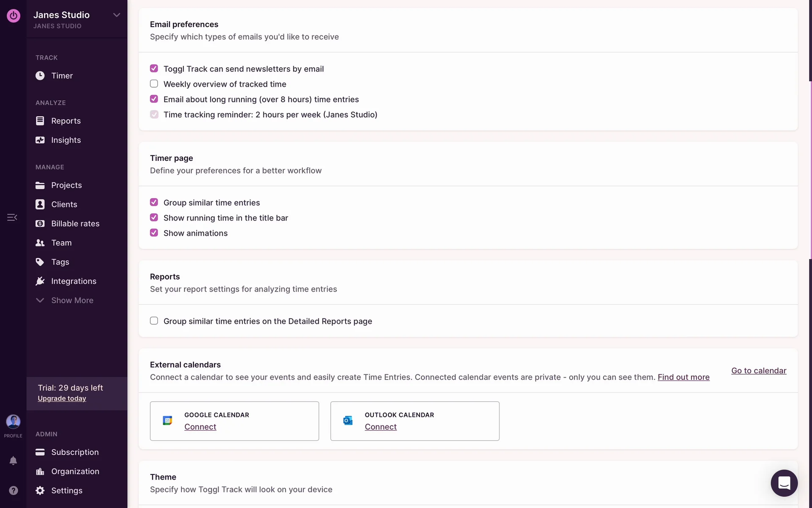Click the Google Calendar icon

pyautogui.click(x=167, y=421)
